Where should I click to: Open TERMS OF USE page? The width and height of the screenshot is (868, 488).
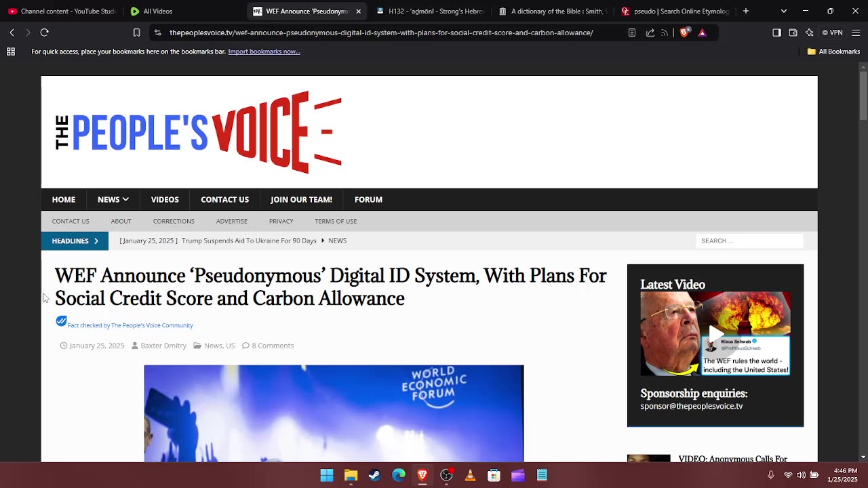336,221
